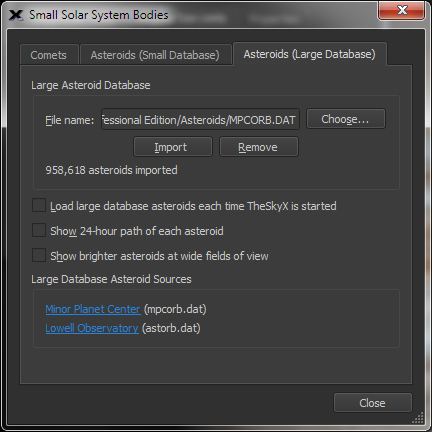Open the Choose... file browser button
This screenshot has height=432, width=432.
coord(346,119)
